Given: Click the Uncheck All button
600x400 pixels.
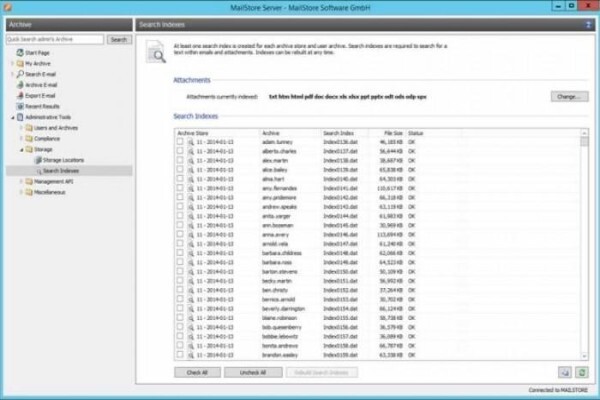Looking at the screenshot, I should [253, 372].
